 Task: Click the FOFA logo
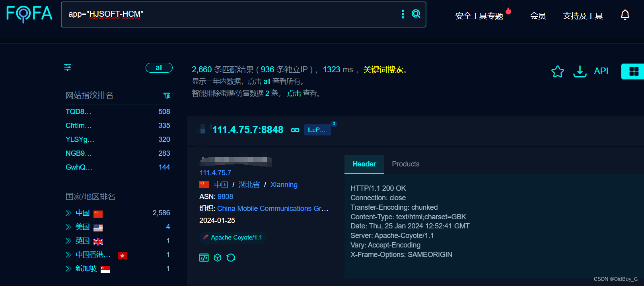tap(29, 14)
